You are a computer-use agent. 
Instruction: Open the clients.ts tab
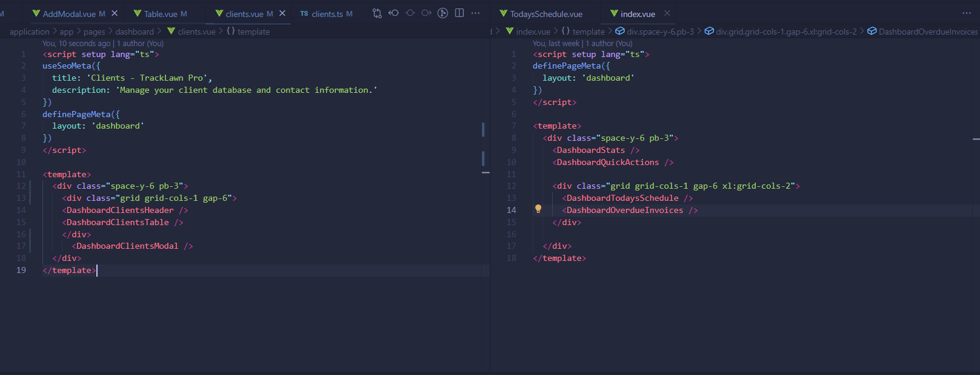(x=327, y=13)
